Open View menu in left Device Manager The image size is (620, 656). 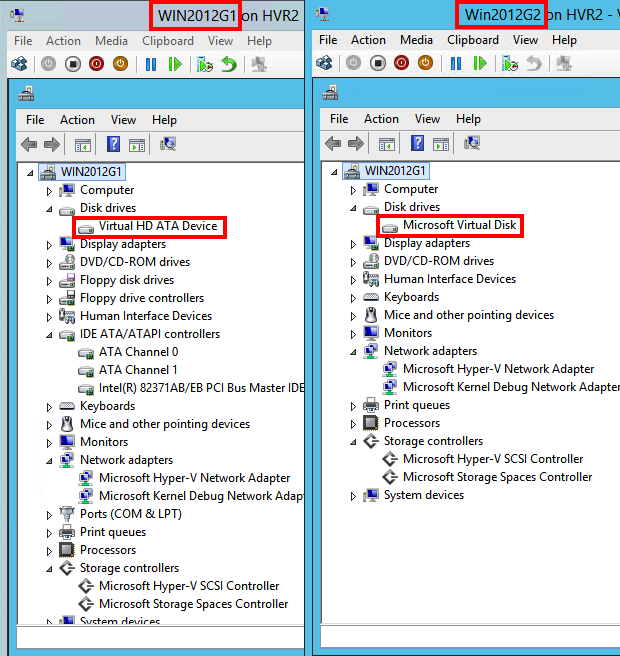click(x=123, y=120)
